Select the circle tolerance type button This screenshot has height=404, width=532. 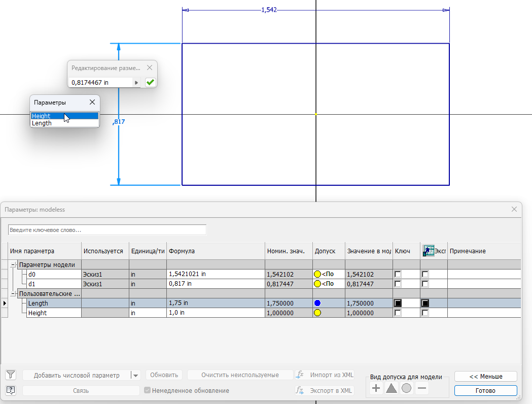click(406, 388)
